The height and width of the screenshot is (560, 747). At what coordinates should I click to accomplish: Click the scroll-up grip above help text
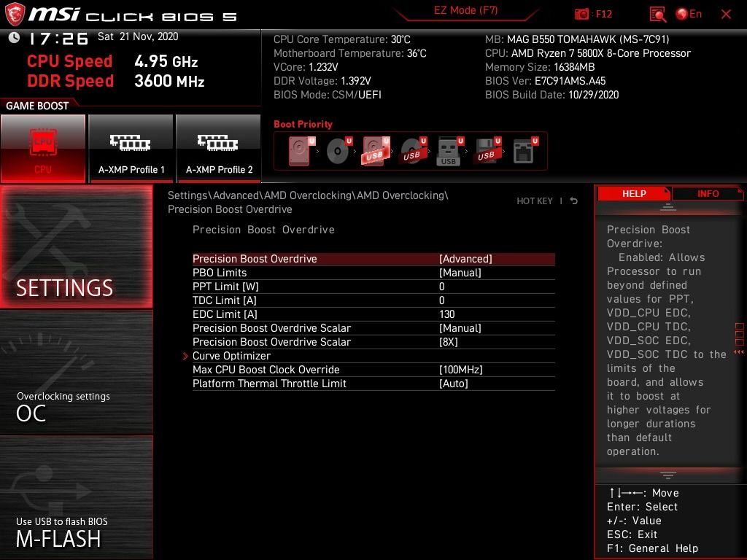coord(668,207)
